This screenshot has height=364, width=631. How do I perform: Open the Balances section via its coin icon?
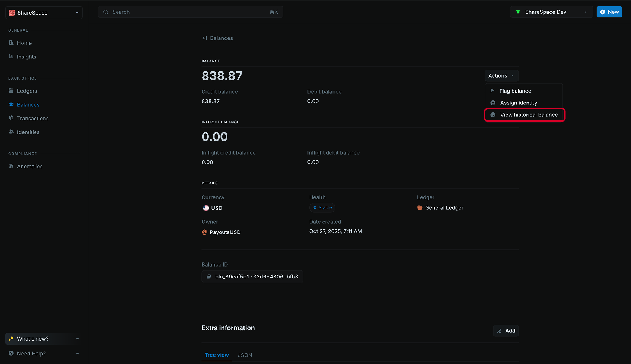pyautogui.click(x=11, y=104)
